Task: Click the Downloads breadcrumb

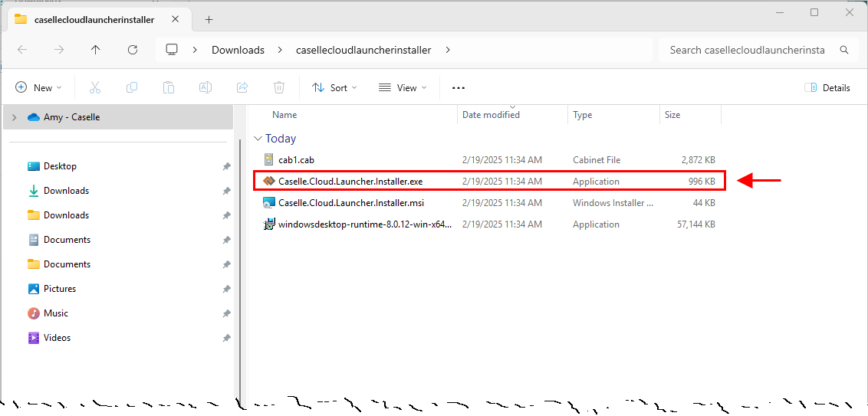Action: coord(238,50)
